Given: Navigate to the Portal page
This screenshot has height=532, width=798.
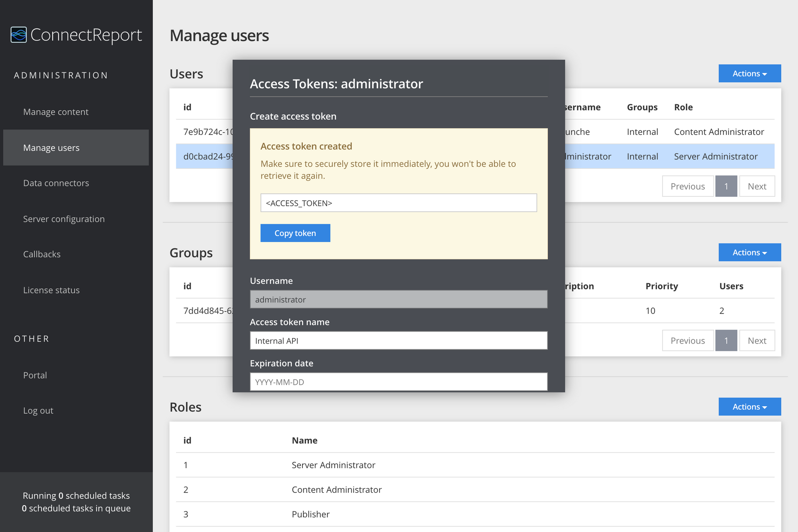Looking at the screenshot, I should (35, 375).
